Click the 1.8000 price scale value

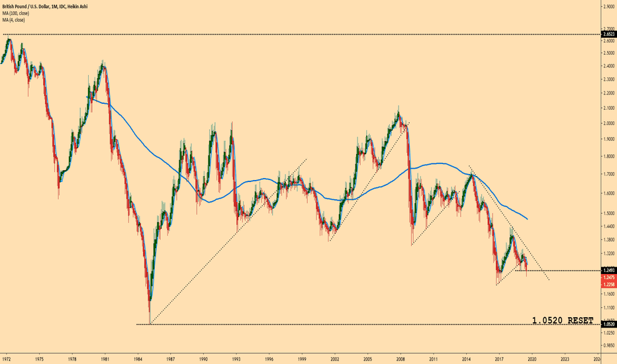(x=609, y=157)
